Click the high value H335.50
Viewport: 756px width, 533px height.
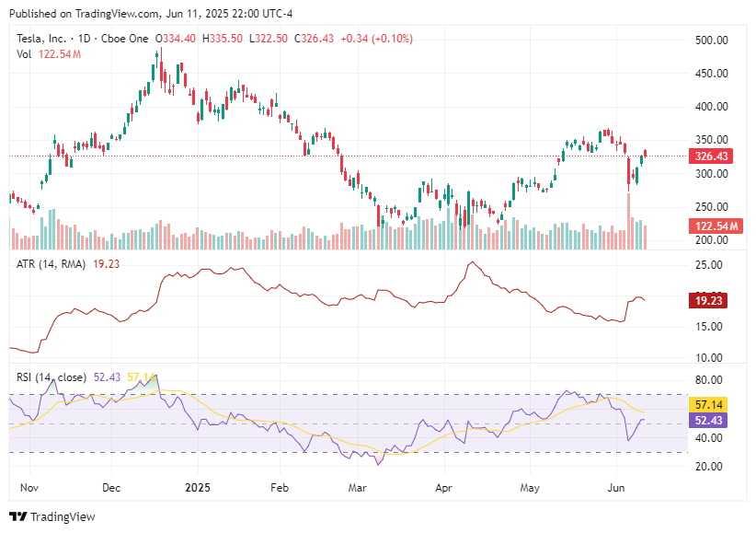coord(223,39)
